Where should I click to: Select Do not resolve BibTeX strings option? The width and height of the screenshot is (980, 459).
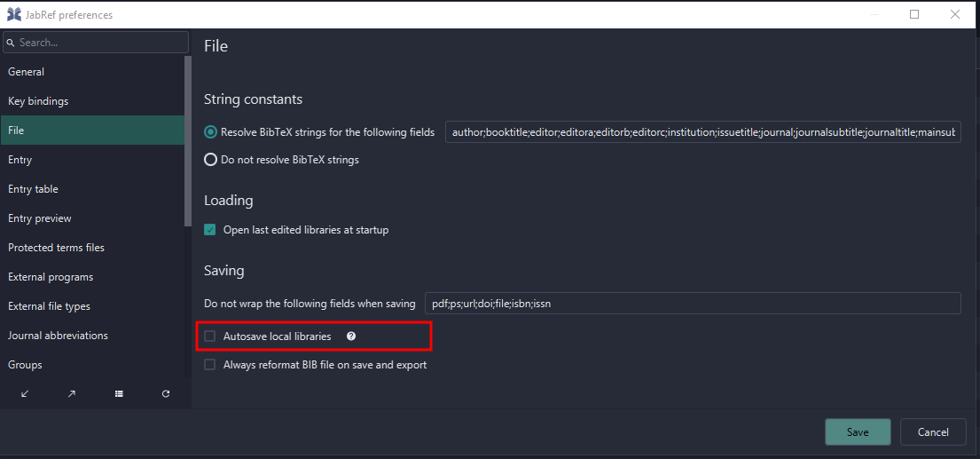[210, 160]
